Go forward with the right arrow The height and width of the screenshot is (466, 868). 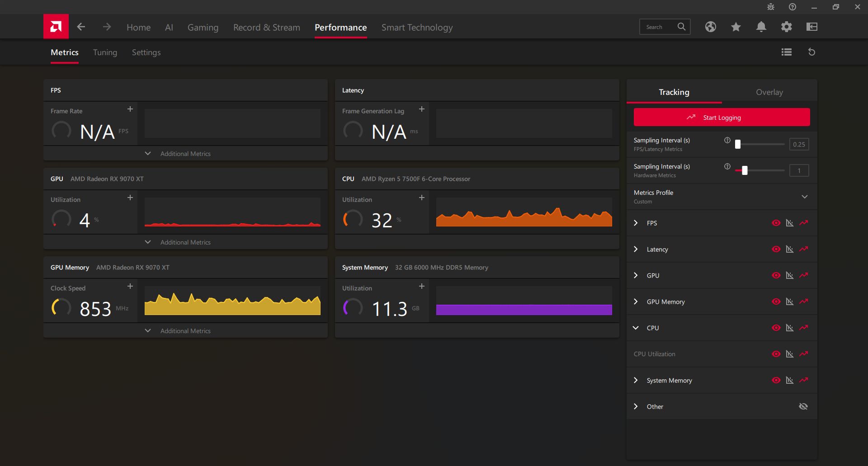pyautogui.click(x=107, y=27)
